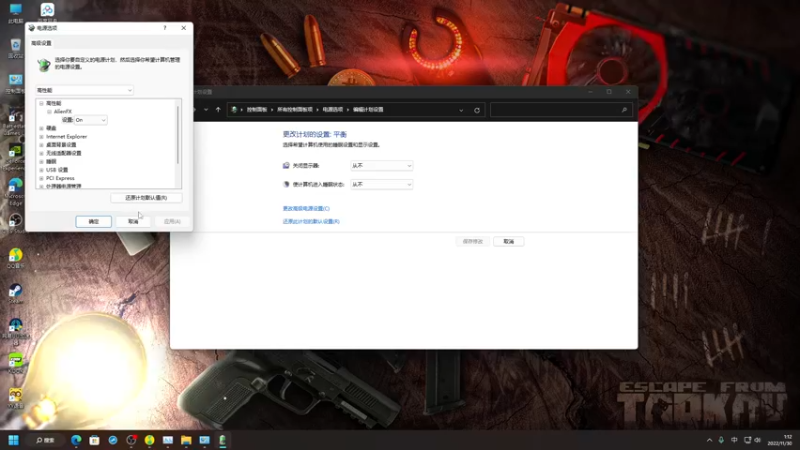Launch the Steam desktop shortcut
800x450 pixels.
[x=15, y=293]
